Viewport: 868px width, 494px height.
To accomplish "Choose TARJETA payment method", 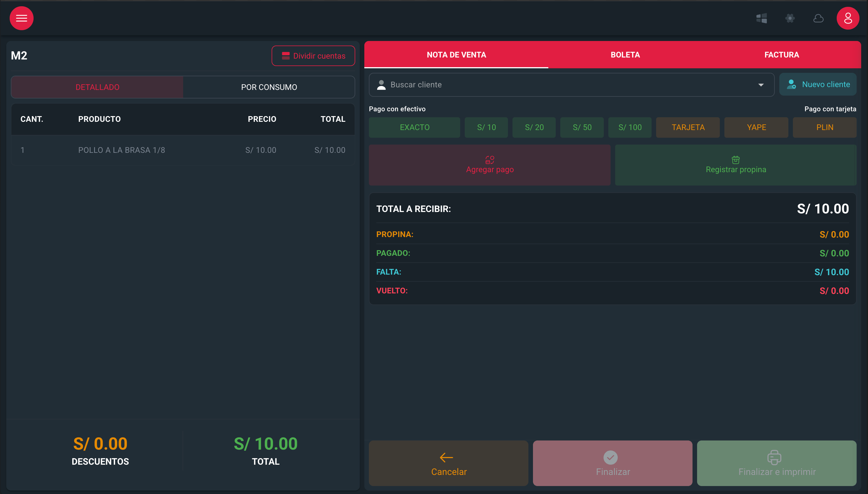I will click(x=688, y=127).
